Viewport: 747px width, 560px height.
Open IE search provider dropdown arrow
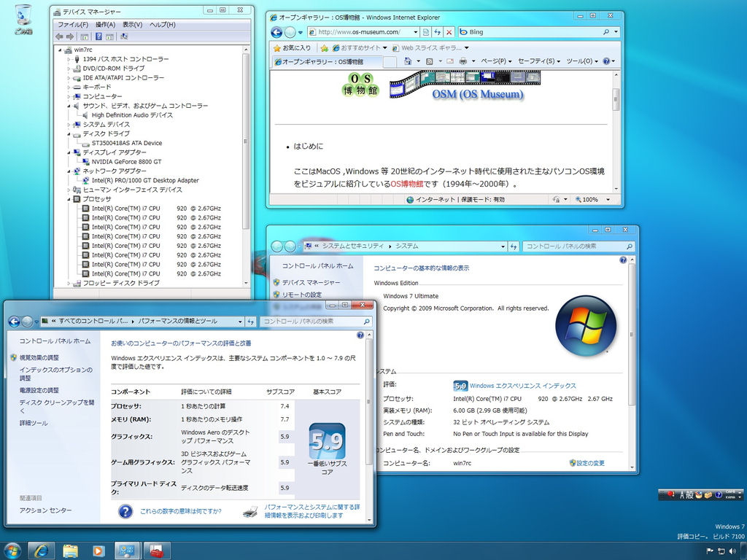point(616,32)
